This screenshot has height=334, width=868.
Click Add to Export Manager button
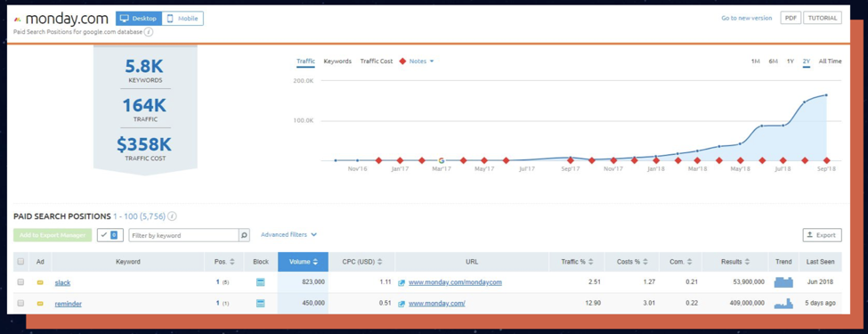point(53,235)
